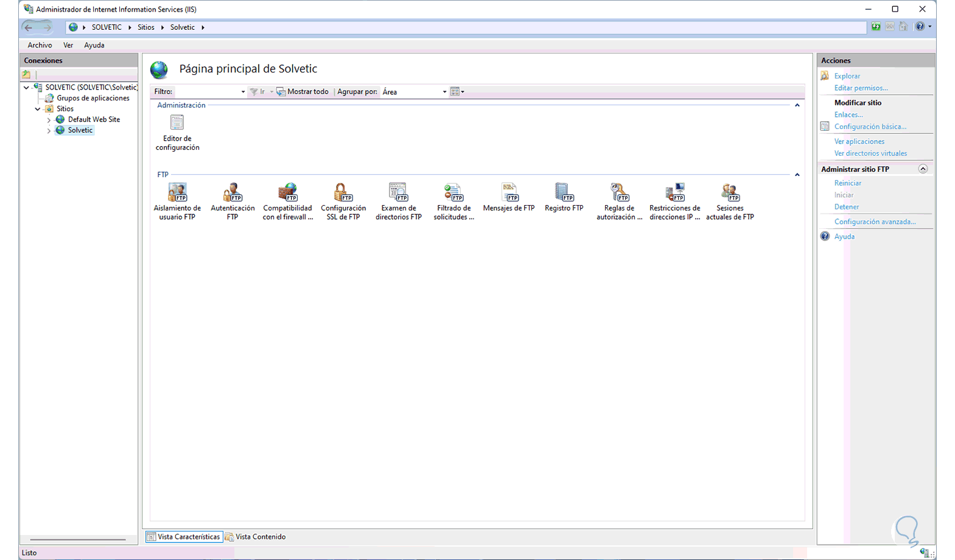Open the help dropdown arrow in toolbar
The image size is (955, 560).
click(929, 27)
